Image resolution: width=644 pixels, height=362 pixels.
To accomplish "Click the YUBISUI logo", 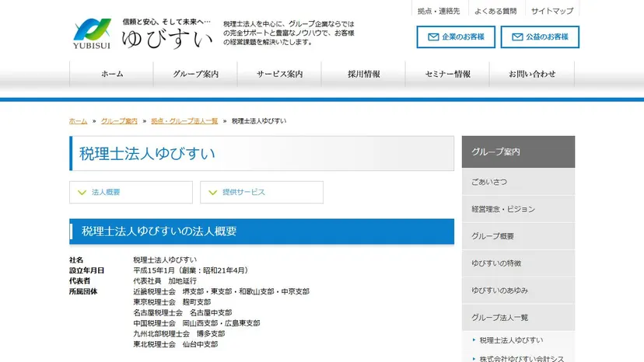I will (x=92, y=33).
